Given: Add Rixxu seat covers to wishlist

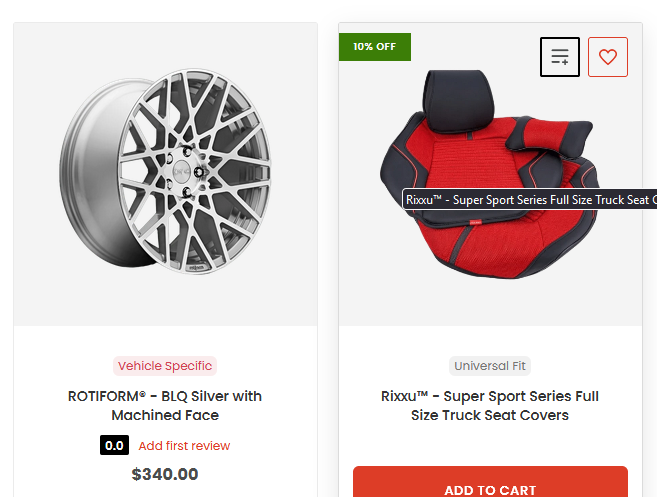Looking at the screenshot, I should [608, 57].
